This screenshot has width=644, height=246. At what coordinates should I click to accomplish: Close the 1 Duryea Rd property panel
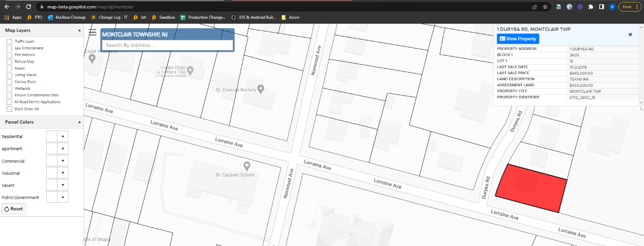pos(630,34)
